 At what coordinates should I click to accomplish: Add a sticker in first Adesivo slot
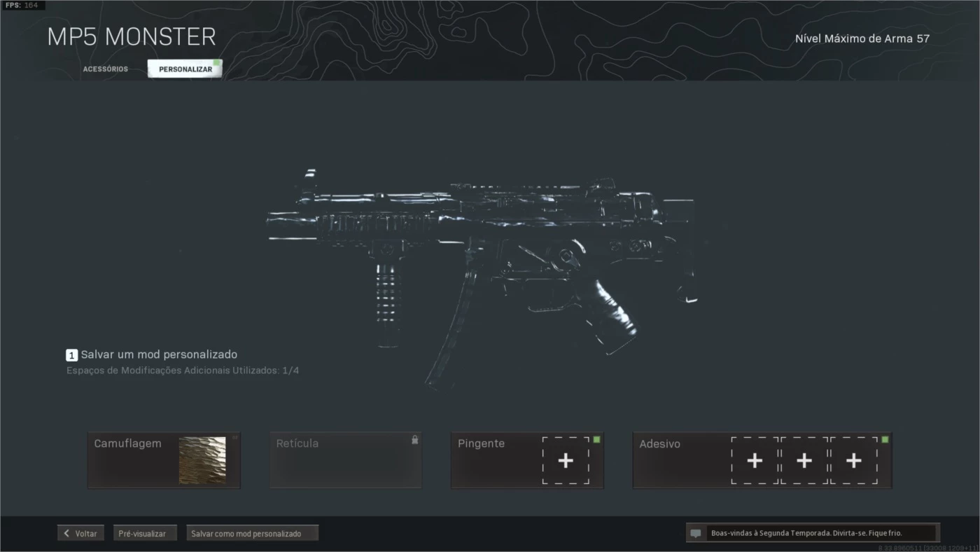coord(755,460)
